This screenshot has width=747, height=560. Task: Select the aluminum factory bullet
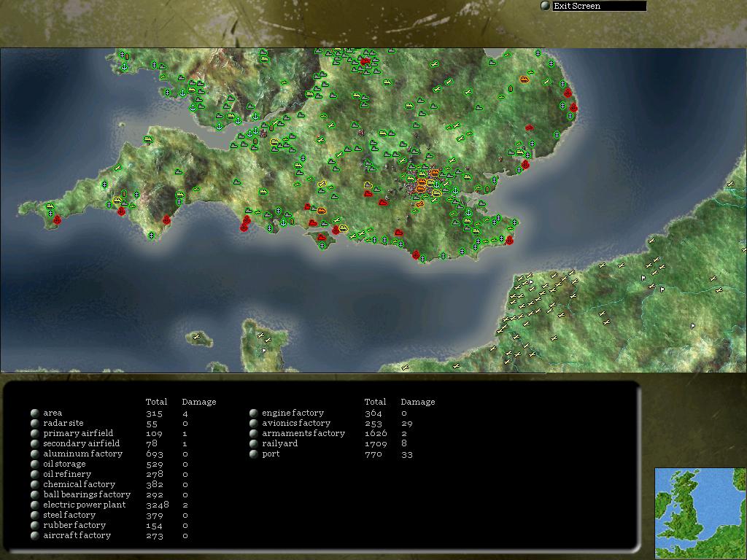pos(35,454)
